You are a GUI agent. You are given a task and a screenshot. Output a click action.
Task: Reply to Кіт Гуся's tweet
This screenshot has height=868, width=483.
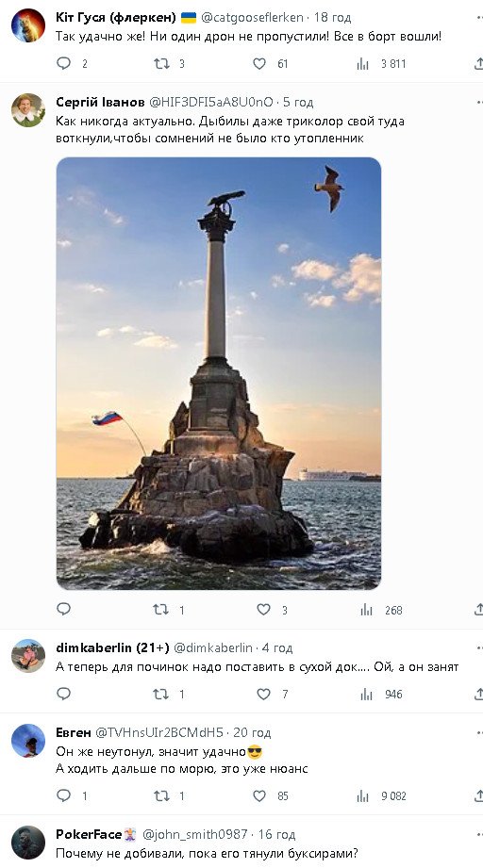(x=64, y=64)
